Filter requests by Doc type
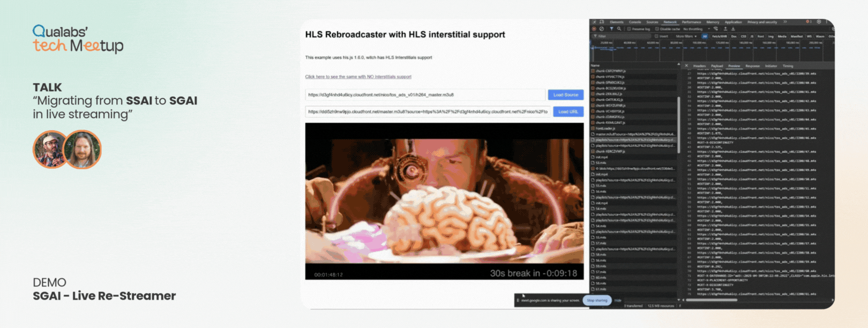This screenshot has width=868, height=328. (x=734, y=36)
